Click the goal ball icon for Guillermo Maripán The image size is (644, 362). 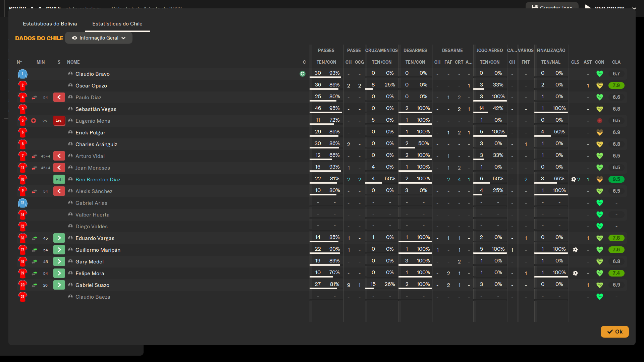click(575, 250)
